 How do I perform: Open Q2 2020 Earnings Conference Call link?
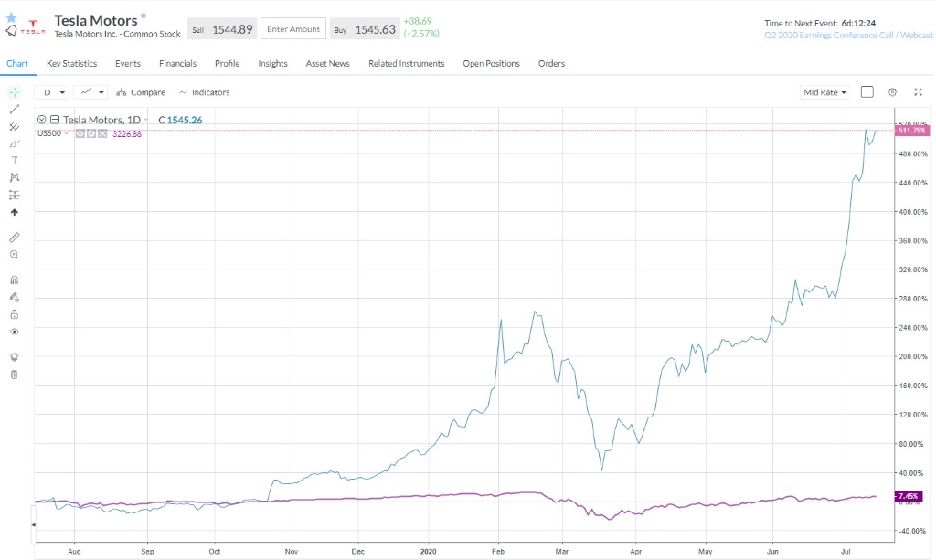[x=848, y=36]
